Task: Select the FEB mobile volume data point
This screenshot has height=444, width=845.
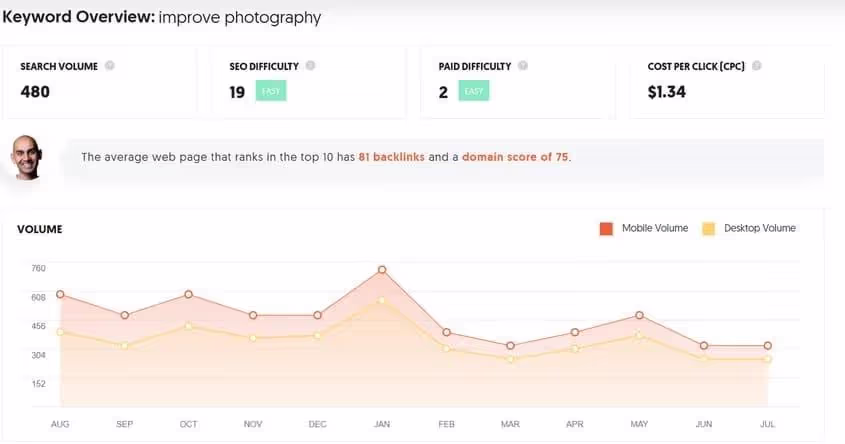Action: [x=446, y=332]
